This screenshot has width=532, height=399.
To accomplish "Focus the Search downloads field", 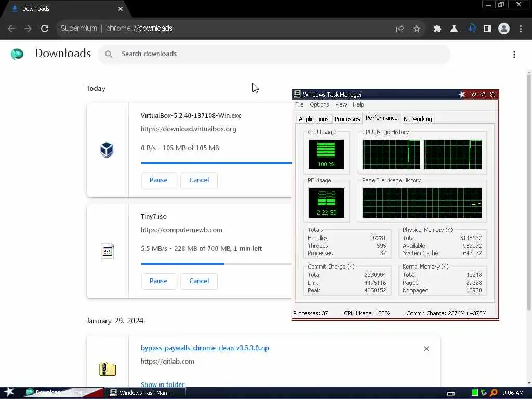I will pyautogui.click(x=274, y=54).
